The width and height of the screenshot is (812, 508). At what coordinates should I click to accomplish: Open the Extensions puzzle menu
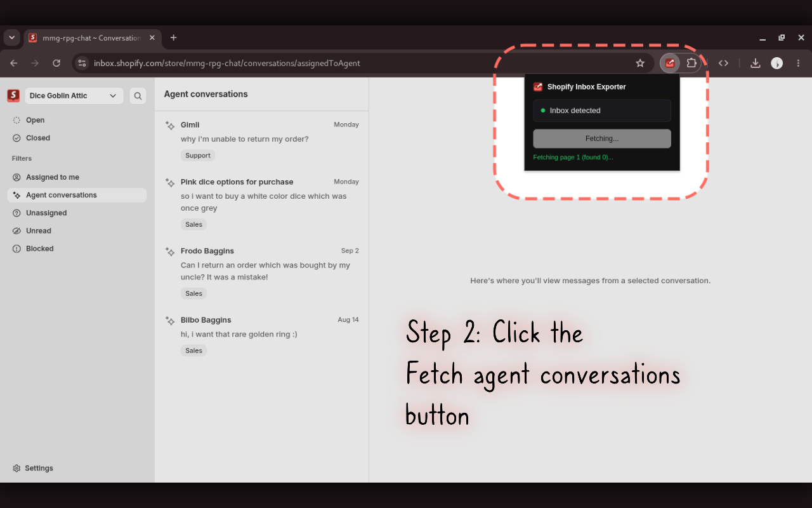[x=691, y=63]
